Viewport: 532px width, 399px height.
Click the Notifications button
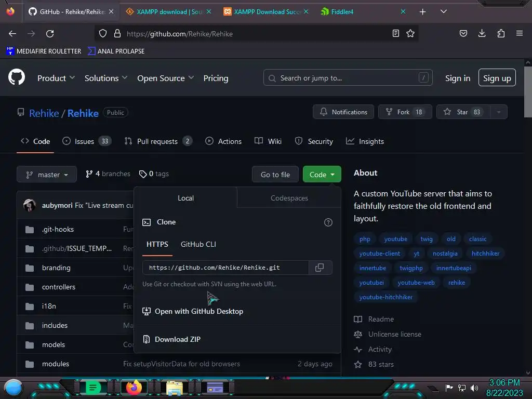click(x=343, y=112)
